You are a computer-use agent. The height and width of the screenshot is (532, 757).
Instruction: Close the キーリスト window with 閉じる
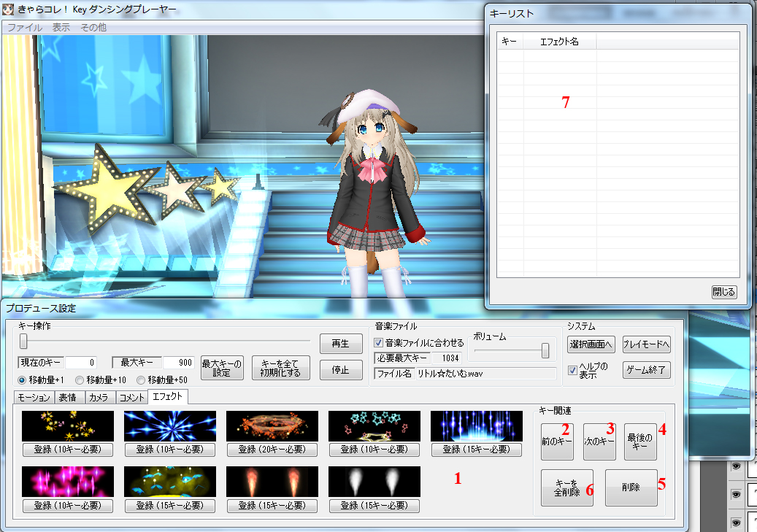click(723, 292)
